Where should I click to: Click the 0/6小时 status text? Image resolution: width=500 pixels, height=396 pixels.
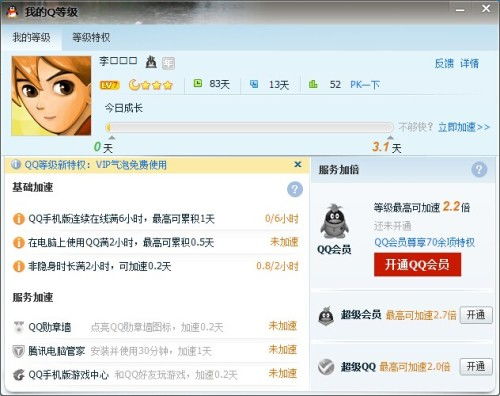pyautogui.click(x=282, y=219)
